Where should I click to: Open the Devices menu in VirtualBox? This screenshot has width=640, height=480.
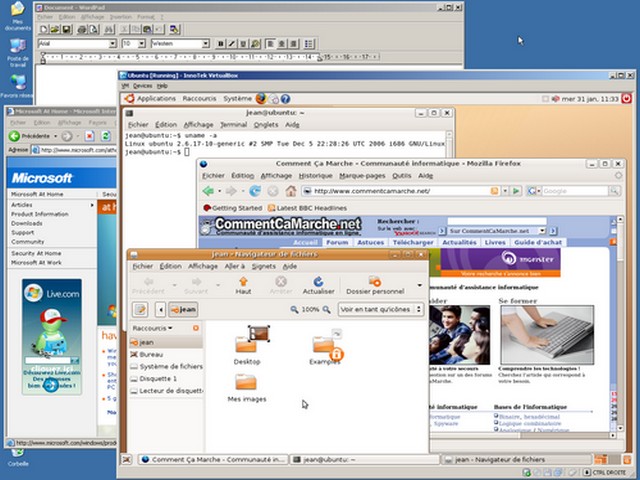point(142,86)
